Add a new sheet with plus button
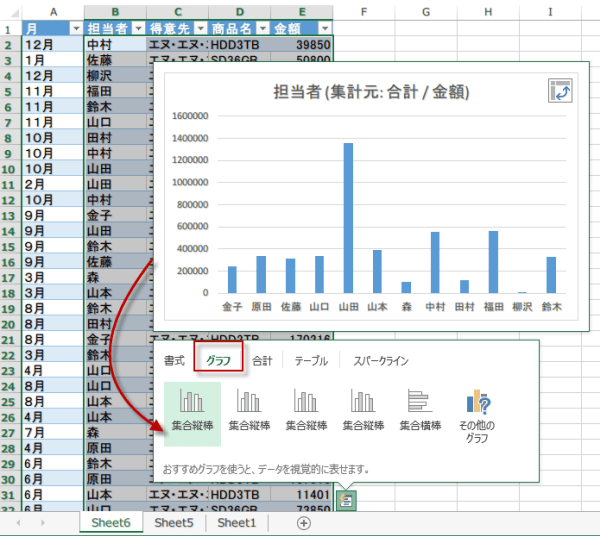Screen dimensions: 600x536 304,523
